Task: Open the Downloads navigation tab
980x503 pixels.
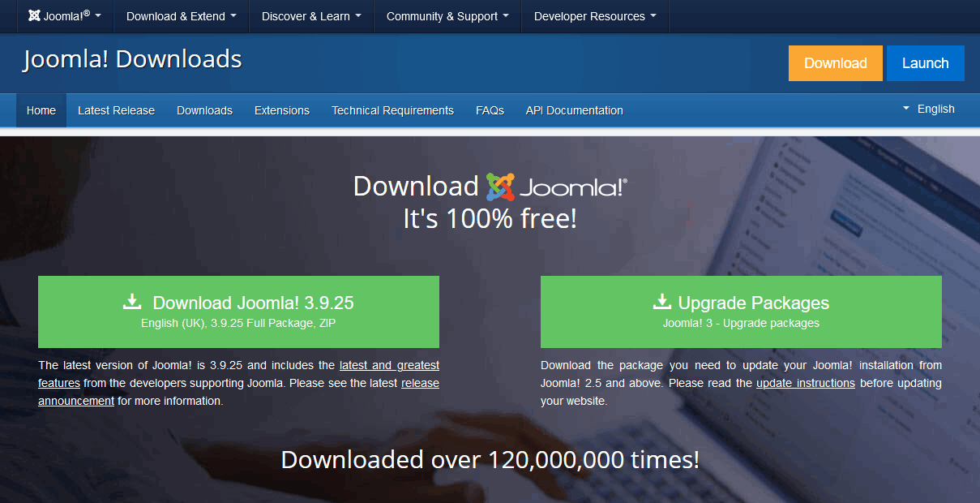Action: point(204,110)
